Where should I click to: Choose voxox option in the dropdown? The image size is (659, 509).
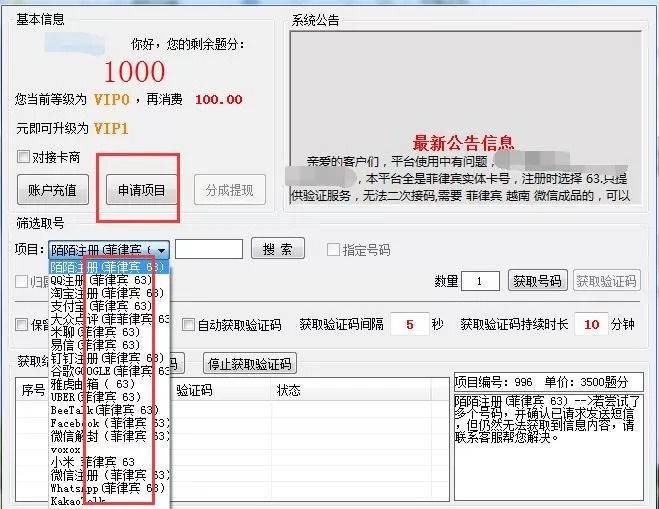[109, 449]
